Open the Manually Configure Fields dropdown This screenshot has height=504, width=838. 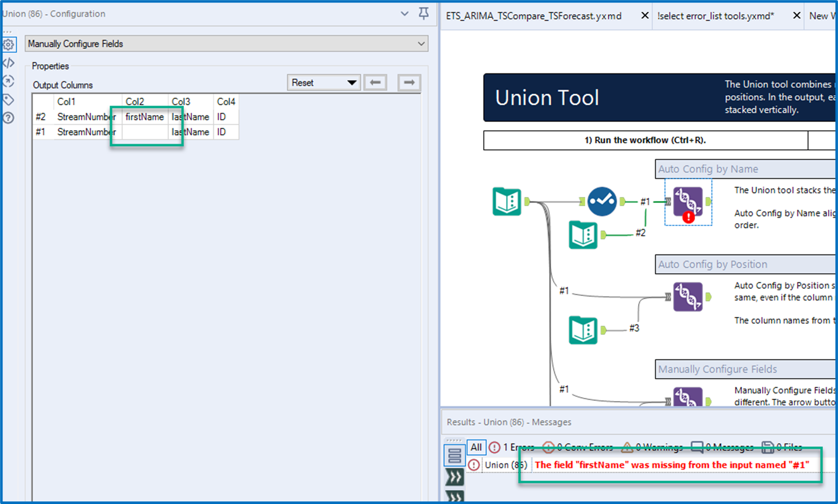pyautogui.click(x=226, y=44)
